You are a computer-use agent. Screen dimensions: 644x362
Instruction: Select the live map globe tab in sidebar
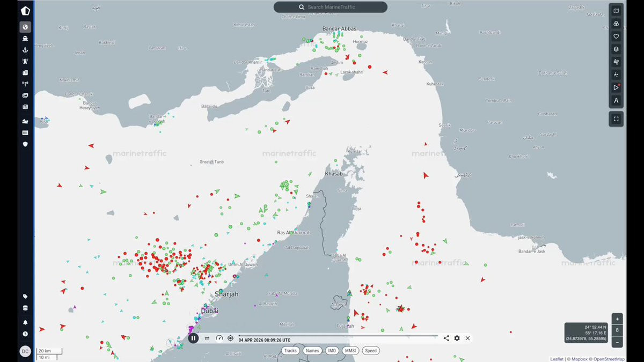(x=25, y=27)
